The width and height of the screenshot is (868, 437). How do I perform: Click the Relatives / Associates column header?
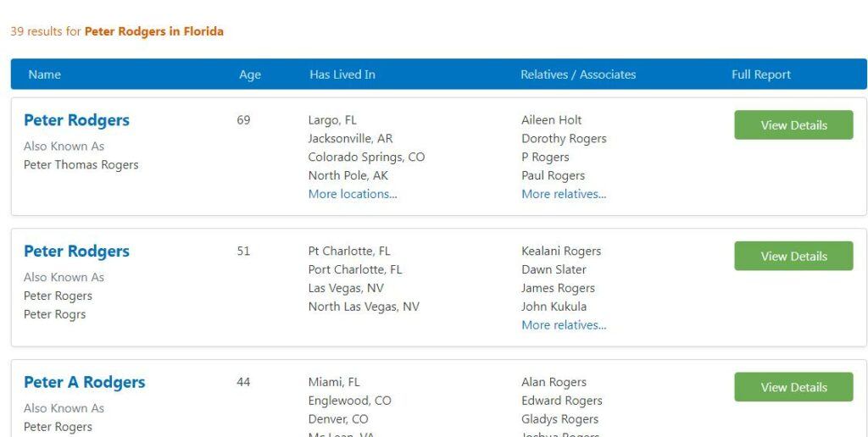(578, 75)
